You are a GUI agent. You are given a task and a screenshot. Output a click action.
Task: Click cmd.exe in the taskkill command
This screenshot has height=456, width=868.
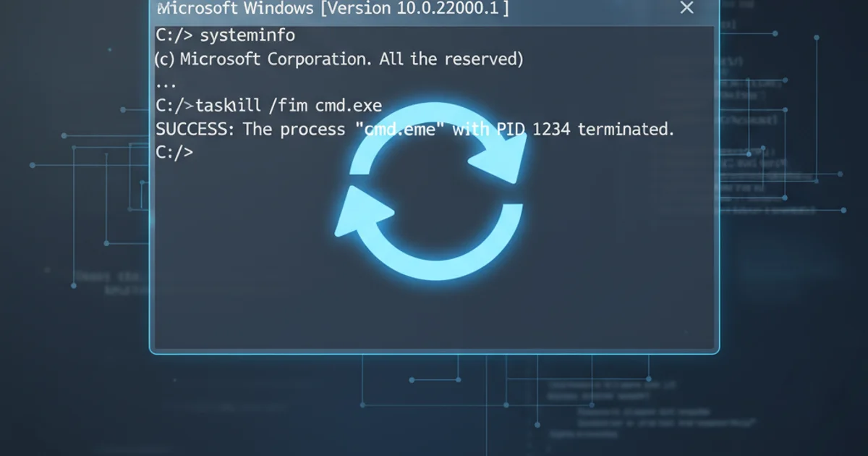pos(348,106)
